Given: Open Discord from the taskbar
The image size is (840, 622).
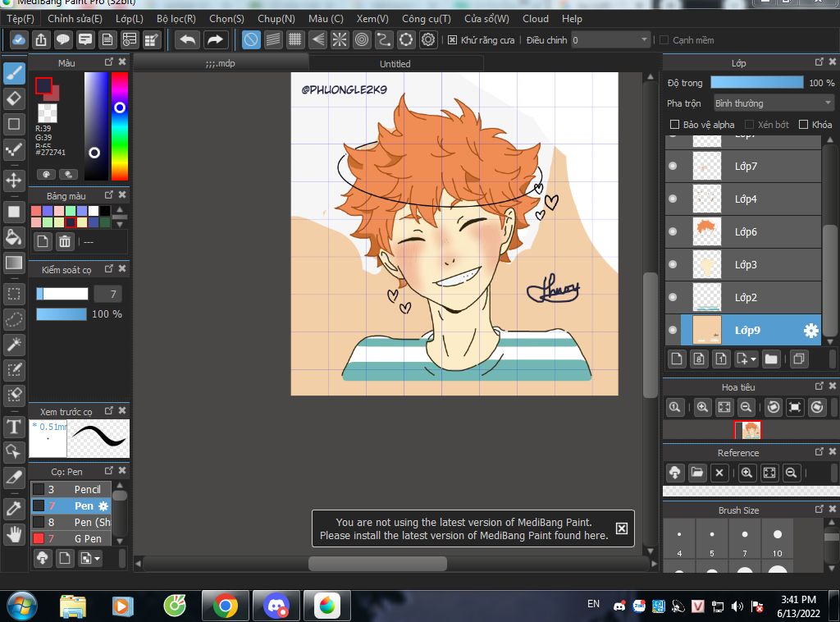Looking at the screenshot, I should click(x=276, y=606).
